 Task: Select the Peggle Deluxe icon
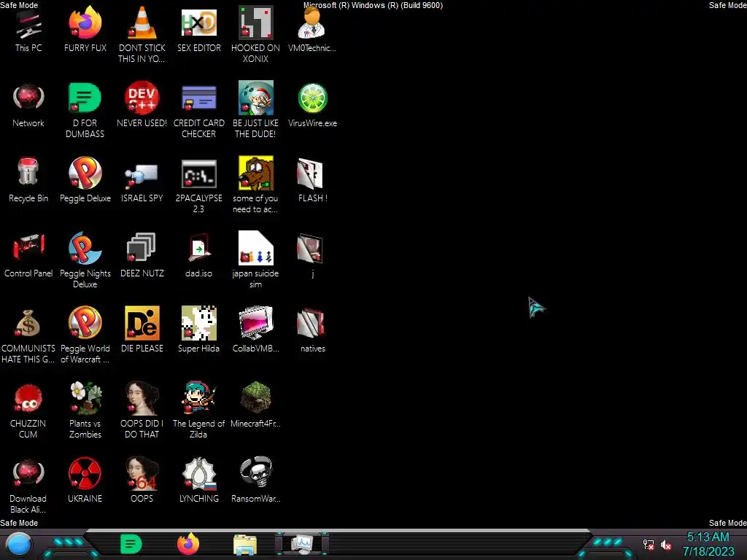pos(85,174)
